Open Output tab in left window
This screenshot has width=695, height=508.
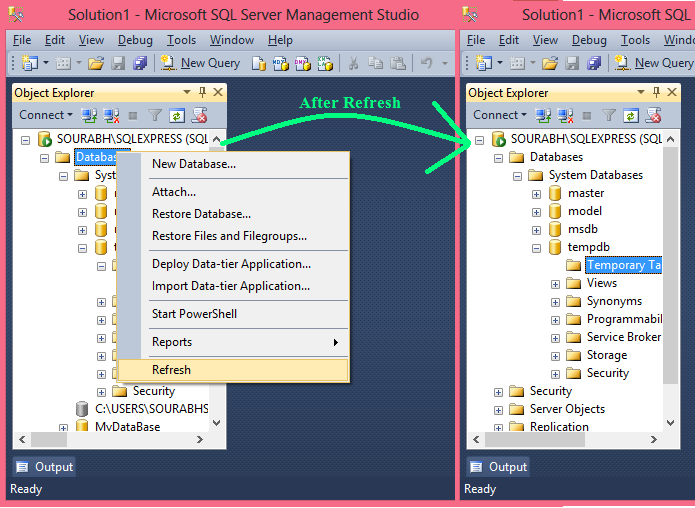click(x=44, y=467)
